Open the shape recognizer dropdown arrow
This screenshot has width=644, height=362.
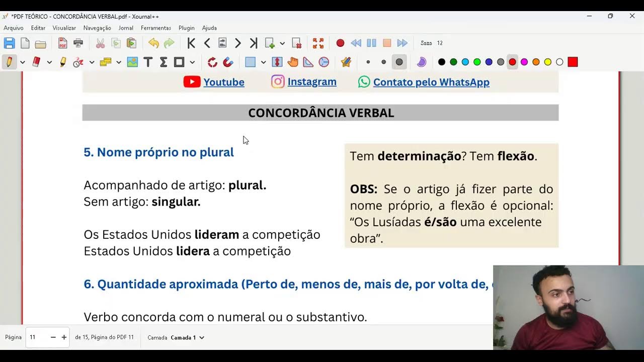[92, 62]
